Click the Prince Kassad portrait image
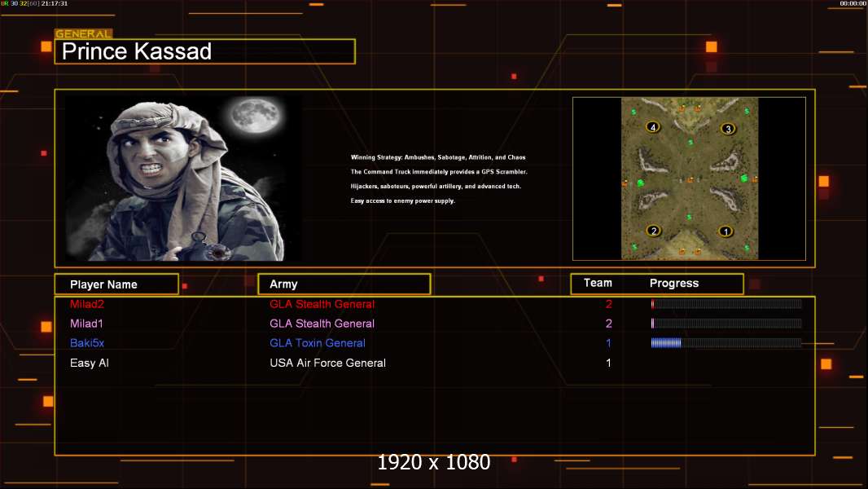This screenshot has width=868, height=489. click(184, 178)
